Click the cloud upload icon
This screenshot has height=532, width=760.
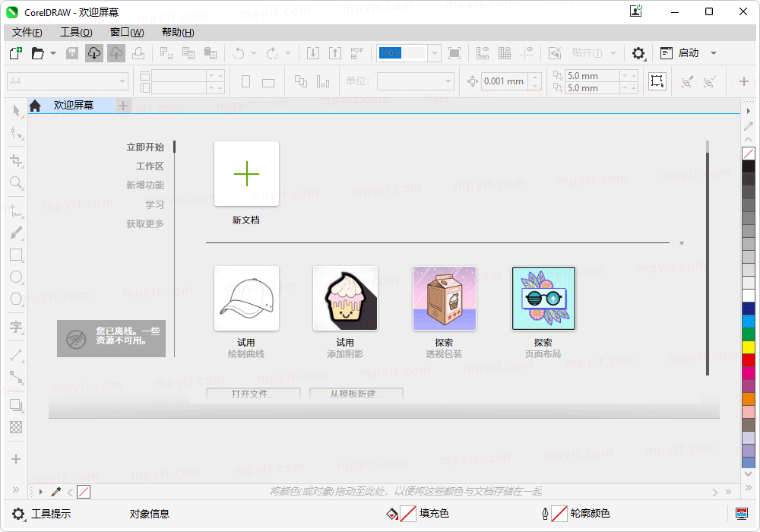pos(116,52)
